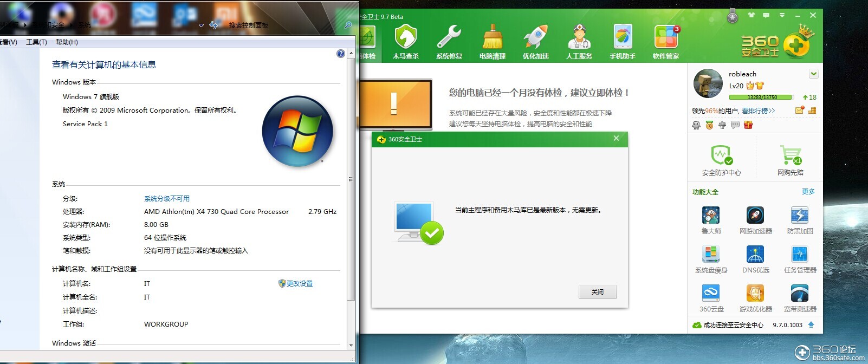Click the Service Pack 1 text
The width and height of the screenshot is (868, 364).
pyautogui.click(x=85, y=124)
